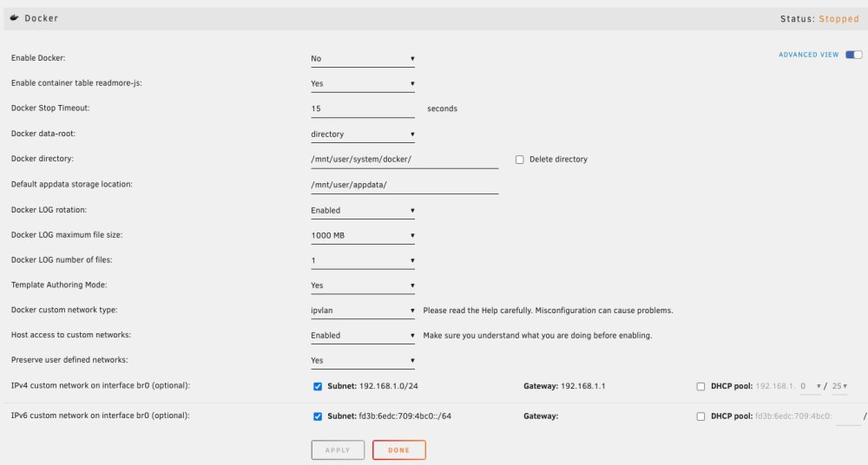Click the IPv6 DHCP pool address field
Image resolution: width=868 pixels, height=465 pixels.
coord(847,416)
